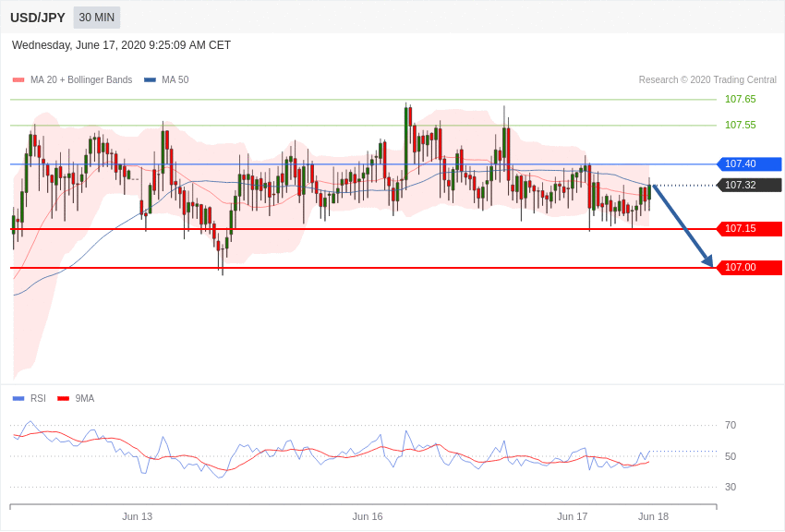Click the red 107.00 target price tag
The width and height of the screenshot is (785, 532).
click(750, 267)
